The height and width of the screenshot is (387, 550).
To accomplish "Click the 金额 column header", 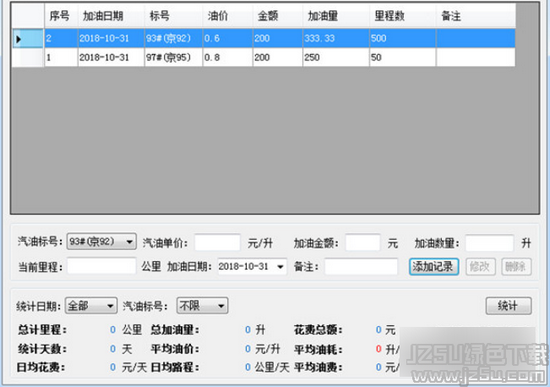I will [278, 16].
